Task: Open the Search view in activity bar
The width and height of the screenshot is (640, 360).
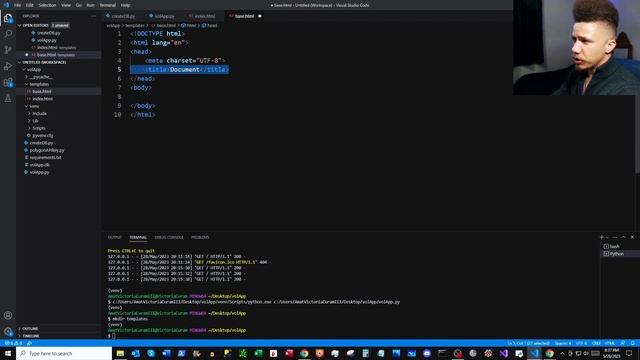Action: [x=8, y=33]
